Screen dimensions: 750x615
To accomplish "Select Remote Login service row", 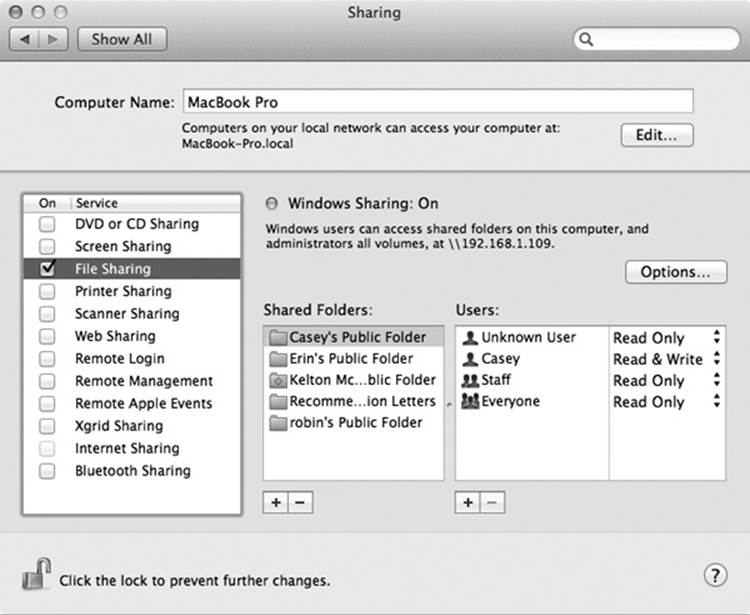I will coord(132,359).
